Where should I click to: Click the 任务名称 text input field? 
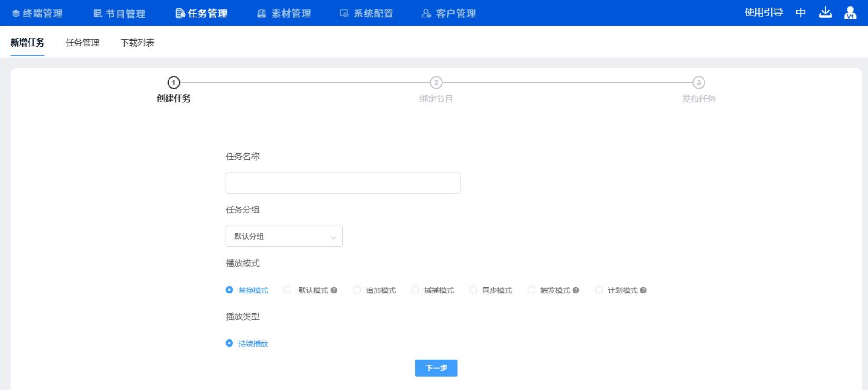click(343, 183)
